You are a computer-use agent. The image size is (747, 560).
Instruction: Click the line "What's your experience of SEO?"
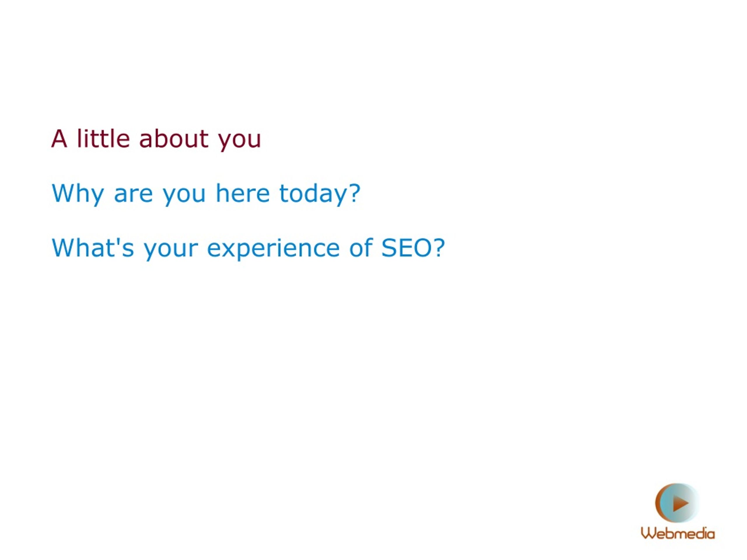pos(248,248)
